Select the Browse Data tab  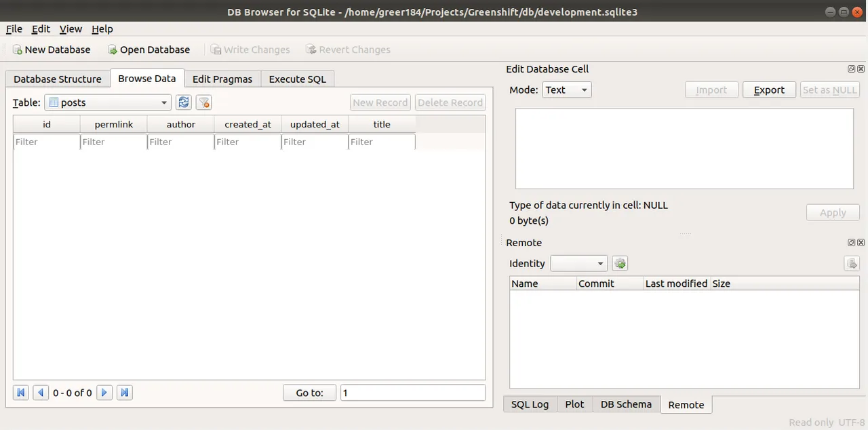[147, 78]
